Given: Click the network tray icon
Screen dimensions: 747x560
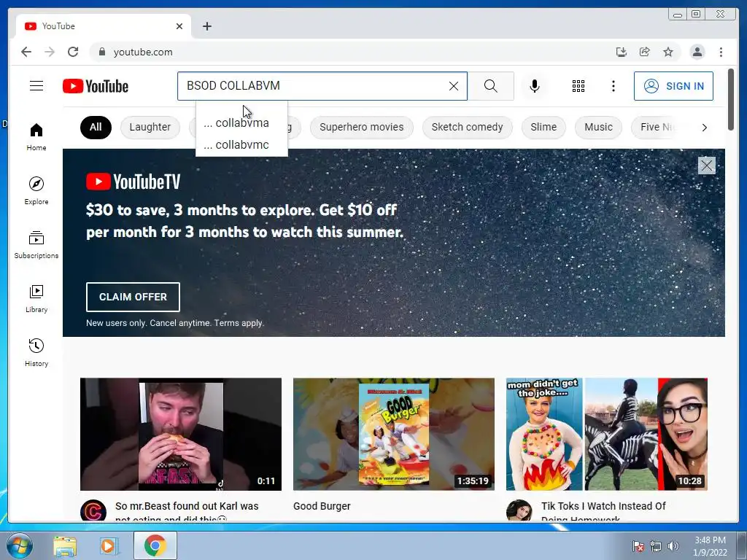Looking at the screenshot, I should pos(656,546).
